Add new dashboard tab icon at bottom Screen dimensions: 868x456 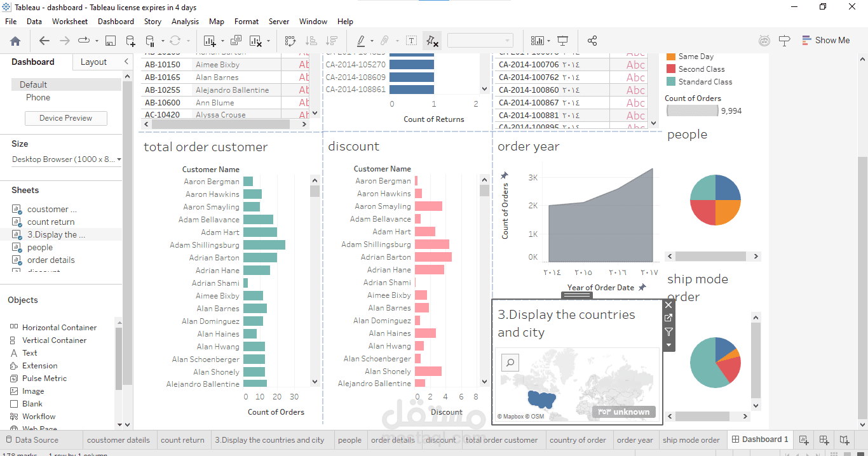point(824,439)
